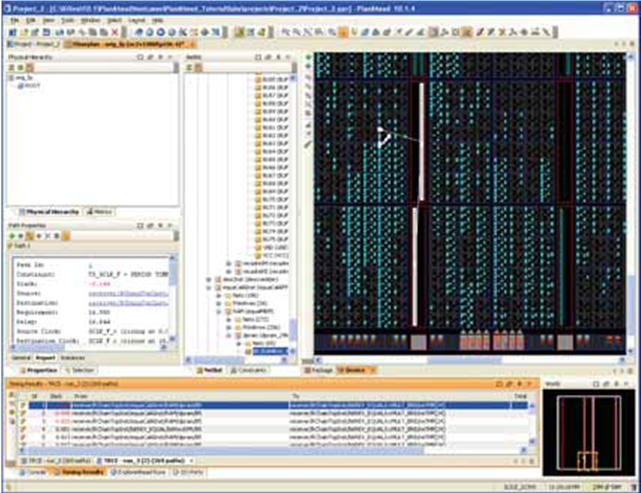Click the red X delete toolbar icon
641x493 pixels.
(115, 32)
